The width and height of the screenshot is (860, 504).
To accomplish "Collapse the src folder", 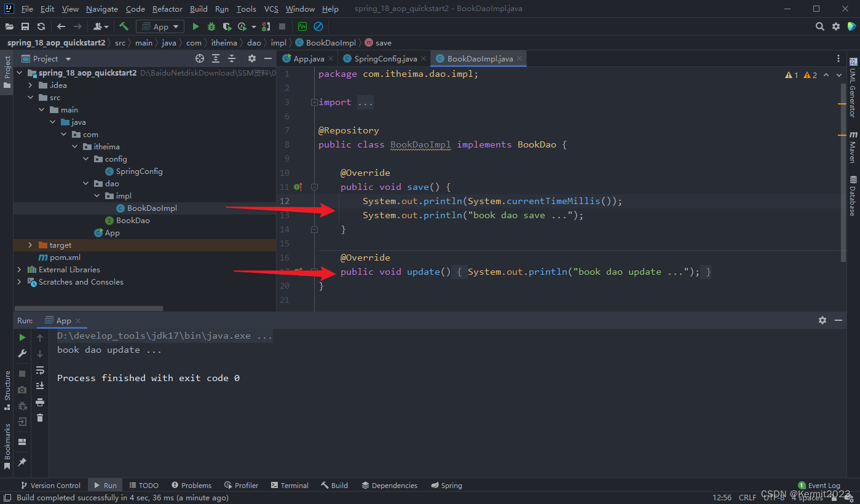I will [30, 98].
